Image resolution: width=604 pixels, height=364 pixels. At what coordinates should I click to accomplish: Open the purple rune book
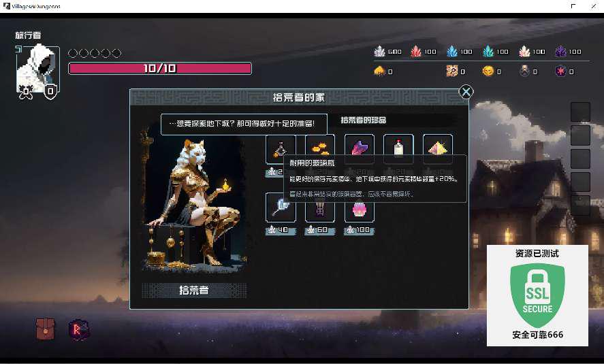[x=78, y=330]
